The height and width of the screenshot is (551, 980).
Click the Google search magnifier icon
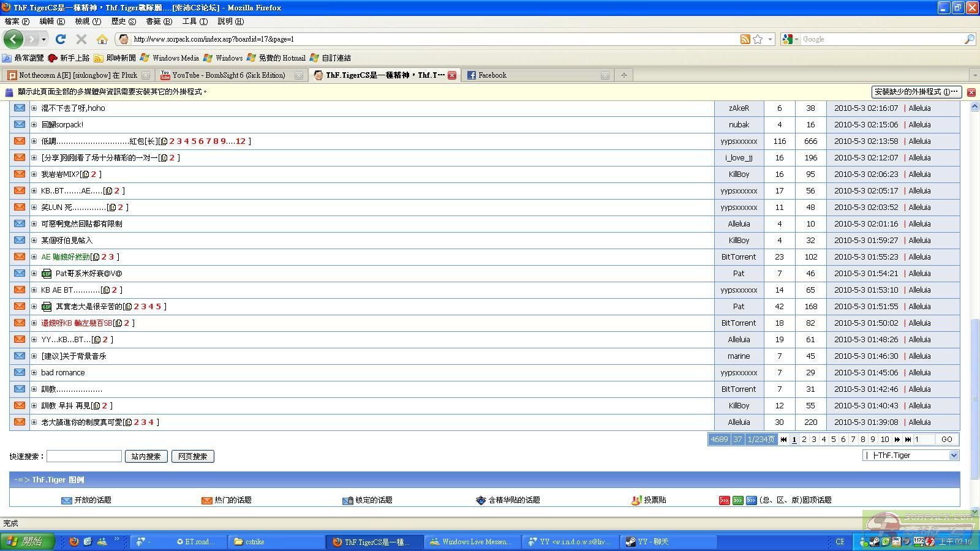click(969, 39)
